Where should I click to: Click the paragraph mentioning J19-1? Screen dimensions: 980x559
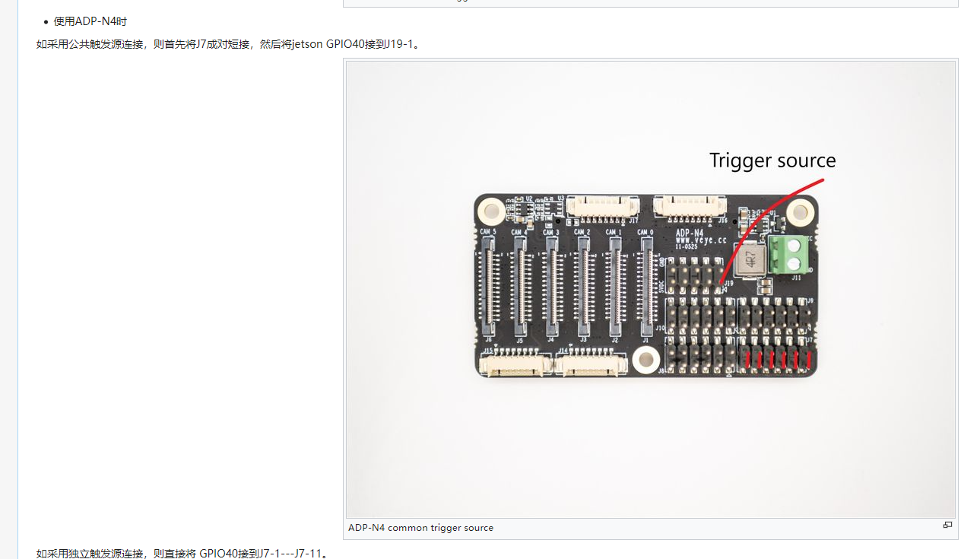[228, 44]
